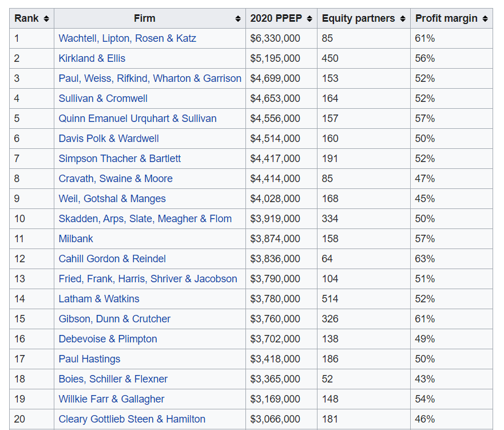Image resolution: width=504 pixels, height=430 pixels.
Task: Select the Latham & Watkins link
Action: [x=99, y=299]
